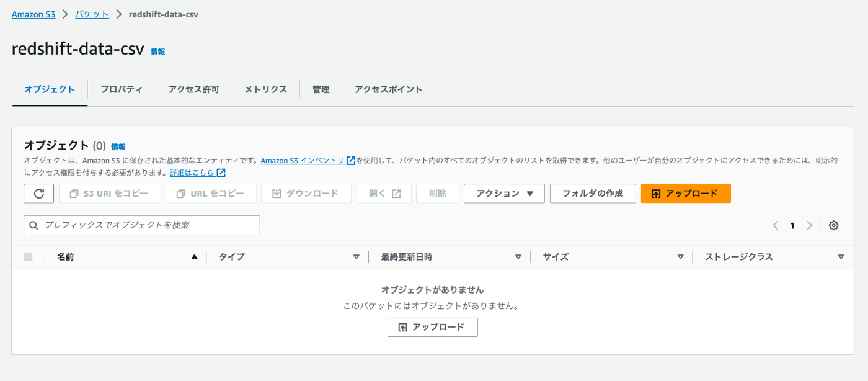
Task: Click the orange アップロード button
Action: pyautogui.click(x=686, y=194)
